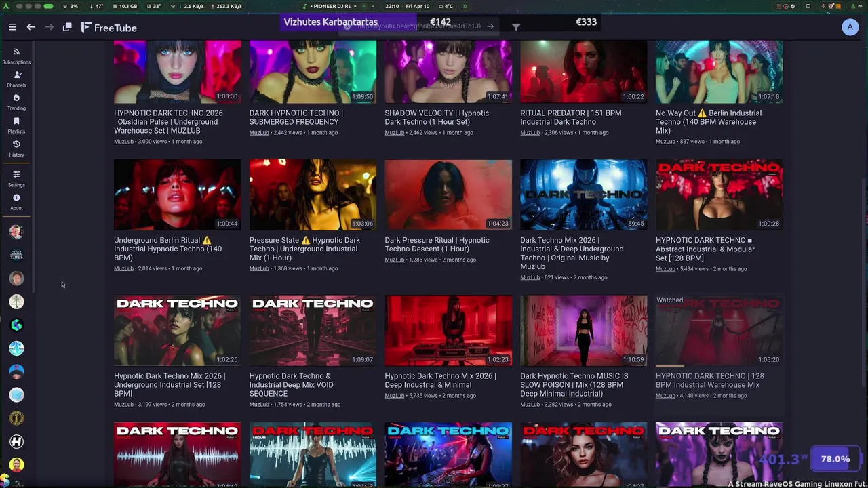Open Hypnotic Dark Techno & Industrial Deep Mix VOID SEQUENCE

[x=291, y=384]
